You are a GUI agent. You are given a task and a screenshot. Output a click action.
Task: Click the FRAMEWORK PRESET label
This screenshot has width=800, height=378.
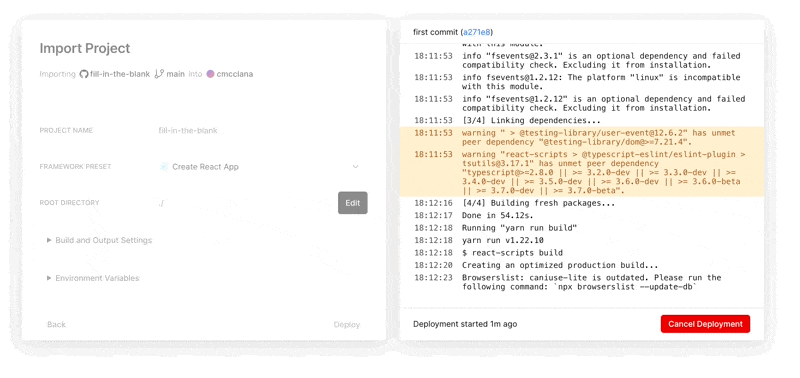[x=75, y=167]
